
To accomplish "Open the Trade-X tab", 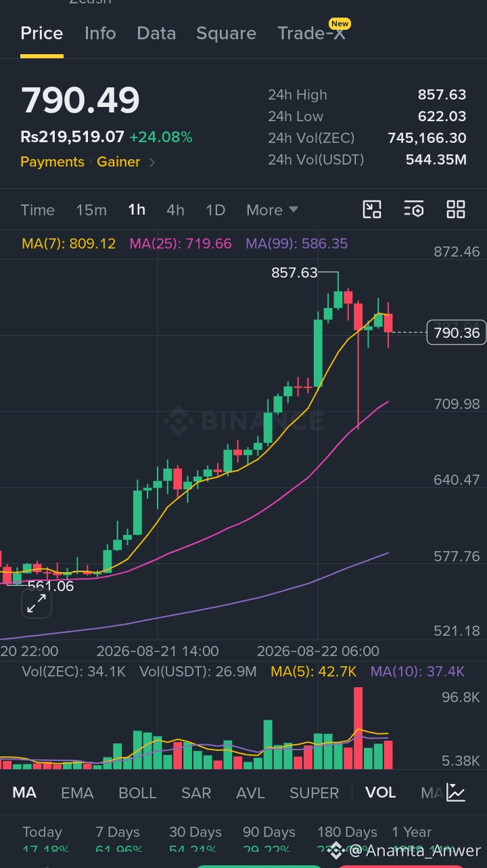I will pos(312,33).
